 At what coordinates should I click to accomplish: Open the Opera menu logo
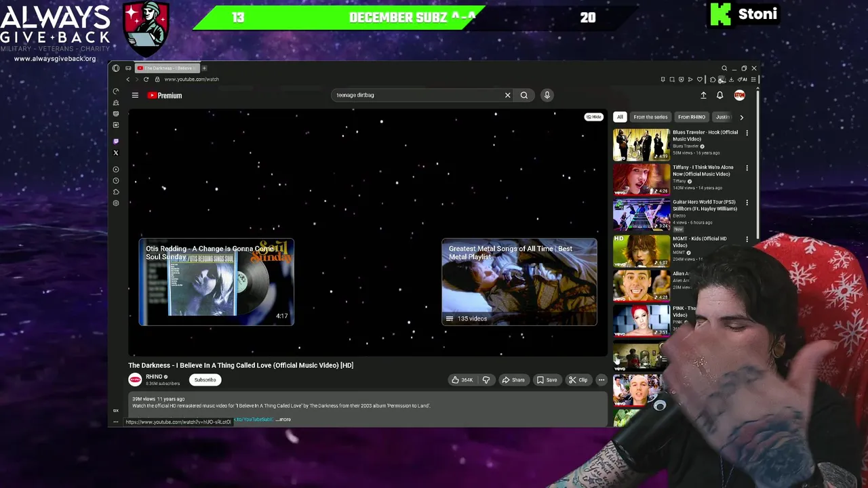[116, 68]
